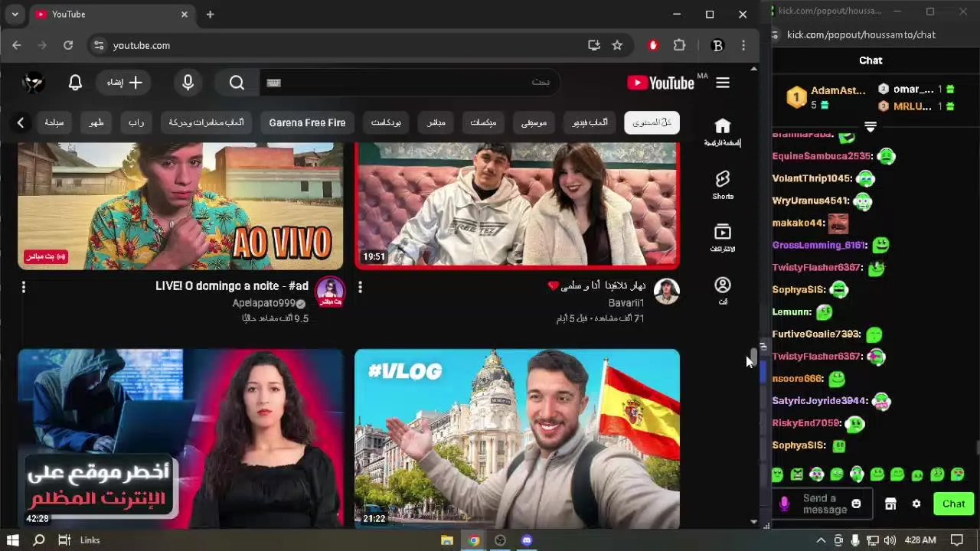Start voice search with microphone icon
Image resolution: width=980 pixels, height=551 pixels.
[188, 83]
